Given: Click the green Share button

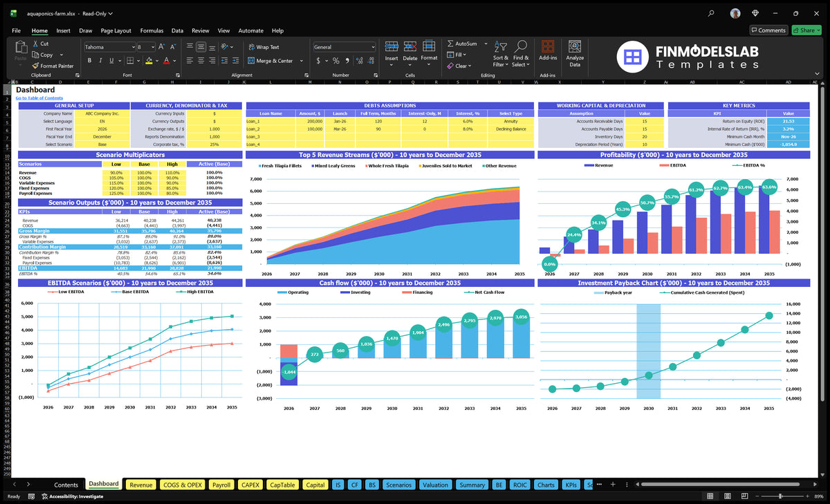Looking at the screenshot, I should [806, 30].
